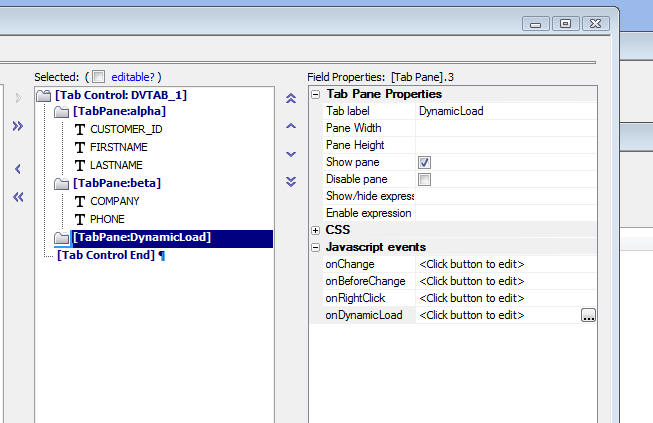This screenshot has height=423, width=653.
Task: Click folder icon beside TabPane:beta
Action: pos(62,184)
